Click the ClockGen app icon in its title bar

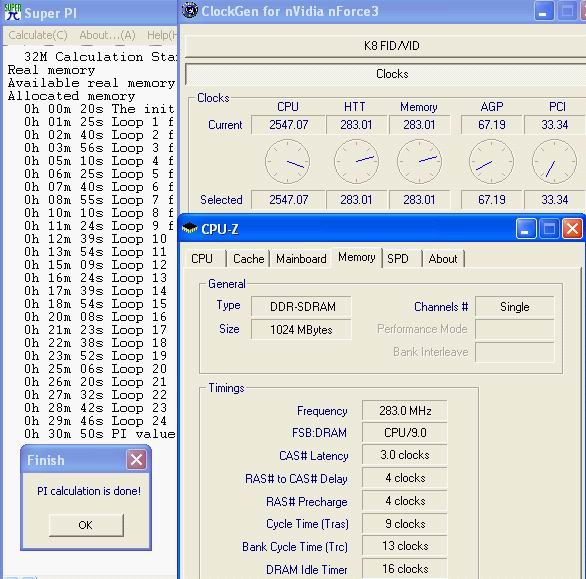coord(190,10)
